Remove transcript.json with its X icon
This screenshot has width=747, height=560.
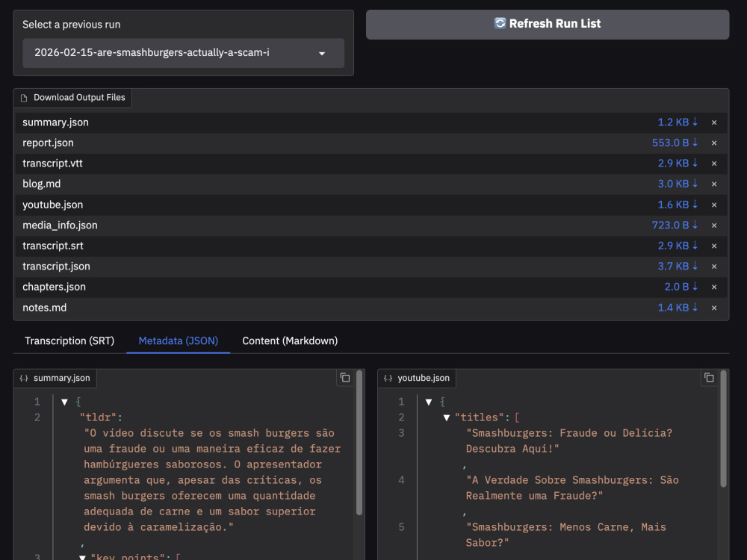pos(714,267)
